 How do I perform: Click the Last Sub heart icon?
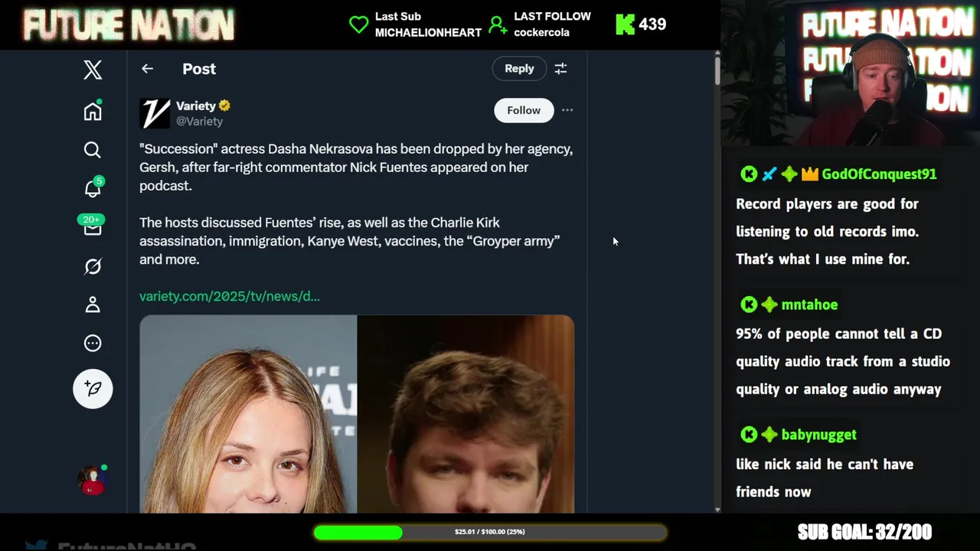[x=358, y=24]
